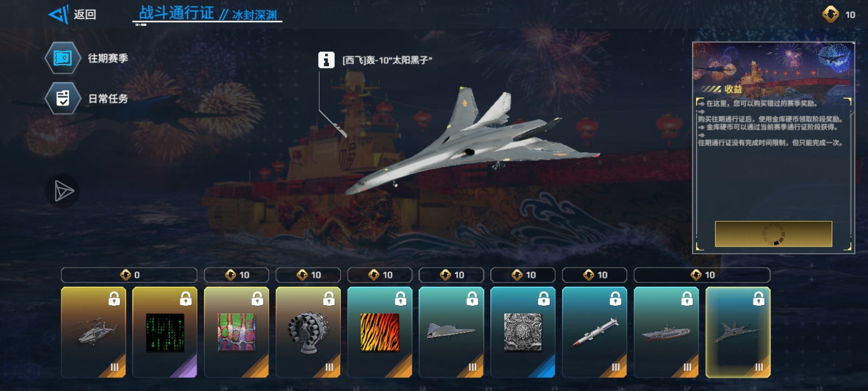Select the highlighted 轰-10 bomber card
This screenshot has height=391, width=868.
tap(738, 332)
